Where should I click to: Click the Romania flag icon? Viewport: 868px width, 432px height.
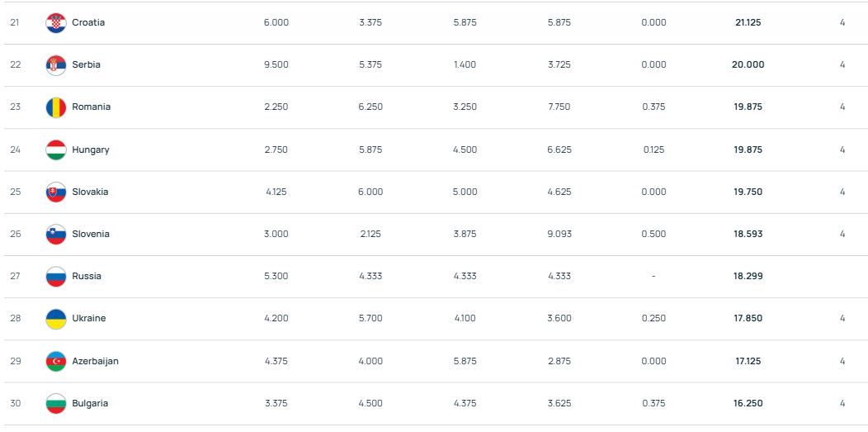55,107
